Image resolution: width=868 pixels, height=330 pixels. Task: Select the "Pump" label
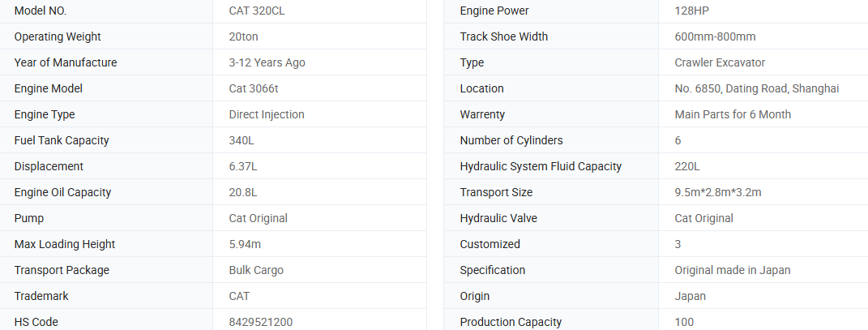(29, 219)
